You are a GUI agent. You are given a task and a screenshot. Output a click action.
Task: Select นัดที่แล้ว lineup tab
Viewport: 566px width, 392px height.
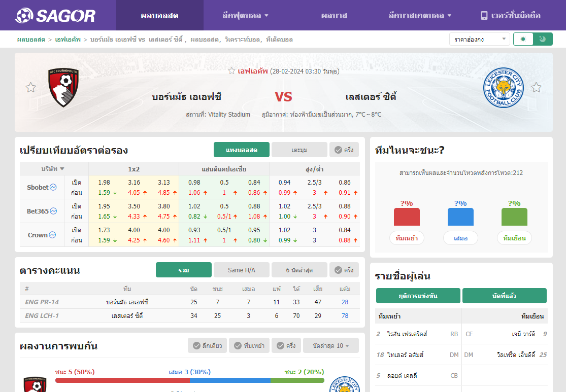click(504, 296)
